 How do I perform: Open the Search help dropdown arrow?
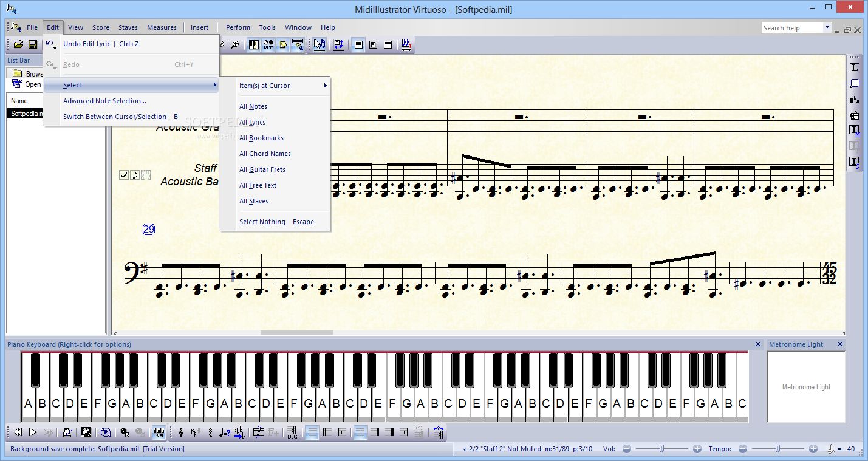tap(827, 27)
